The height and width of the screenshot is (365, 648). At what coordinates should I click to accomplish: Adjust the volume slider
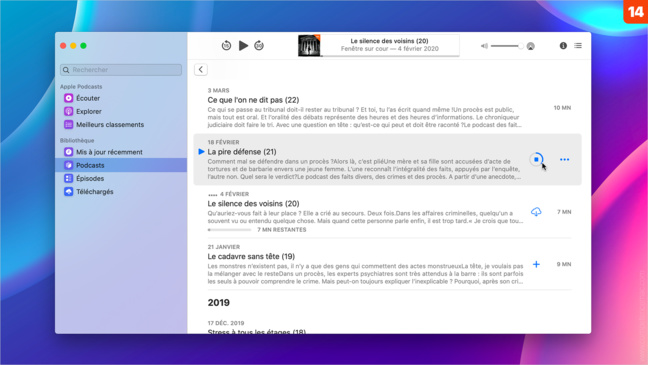[507, 46]
